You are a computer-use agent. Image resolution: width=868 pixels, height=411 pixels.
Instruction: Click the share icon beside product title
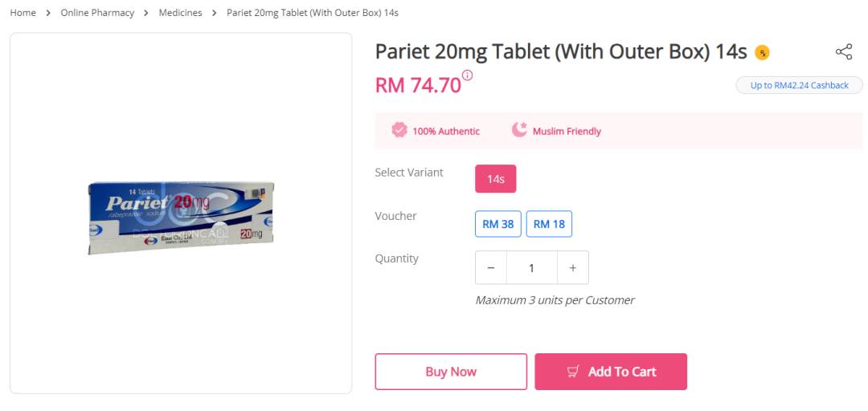[844, 52]
